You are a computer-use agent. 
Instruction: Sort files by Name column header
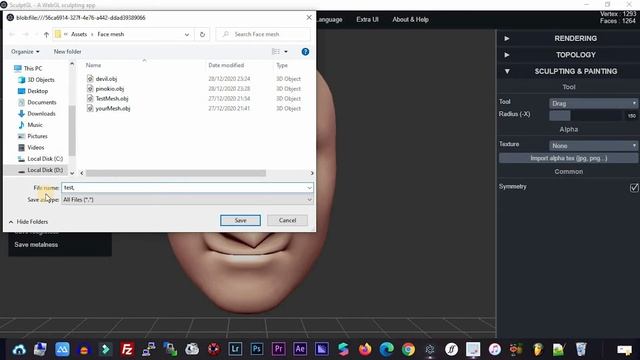tap(93, 65)
